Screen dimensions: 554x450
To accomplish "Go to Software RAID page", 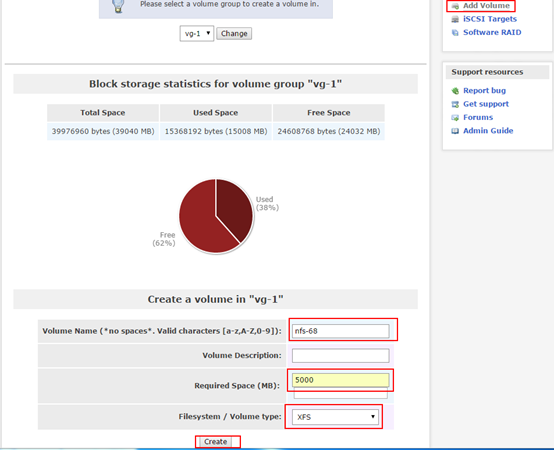I will (492, 32).
